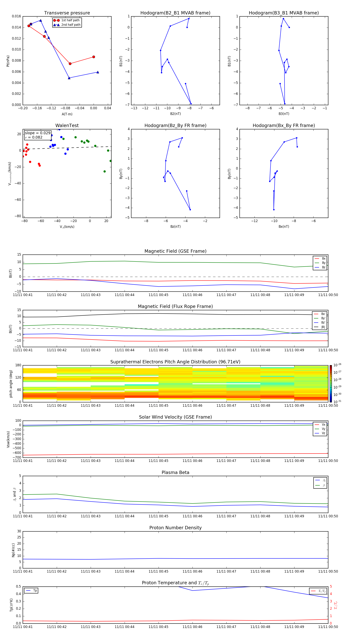This screenshot has height=644, width=351.
Task: Click the Suprathermal Electrons Pitch Angle Distribution title
Action: point(175,362)
